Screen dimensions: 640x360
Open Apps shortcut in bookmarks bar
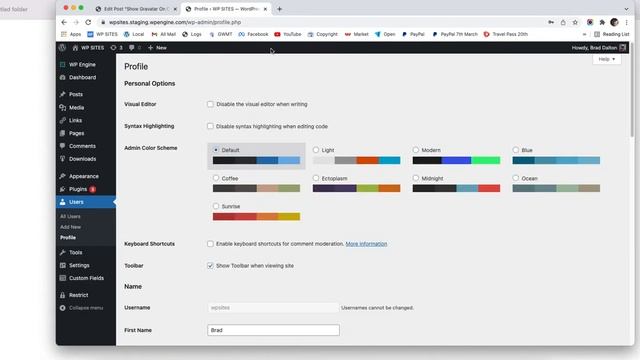point(71,35)
